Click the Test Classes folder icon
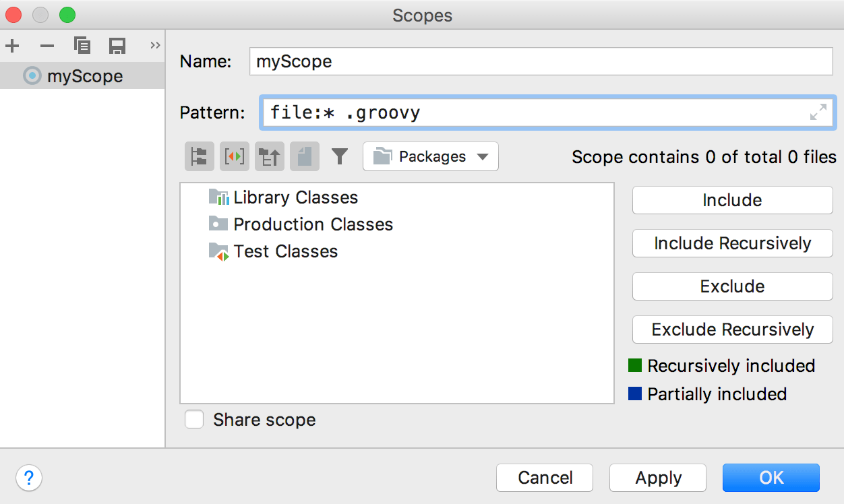Screen dimensions: 844x504 click(219, 251)
